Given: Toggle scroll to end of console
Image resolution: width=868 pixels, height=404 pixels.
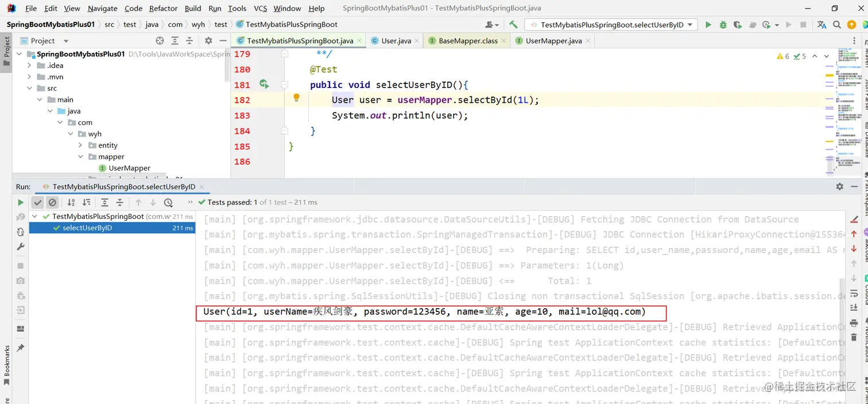Looking at the screenshot, I should click(x=854, y=307).
